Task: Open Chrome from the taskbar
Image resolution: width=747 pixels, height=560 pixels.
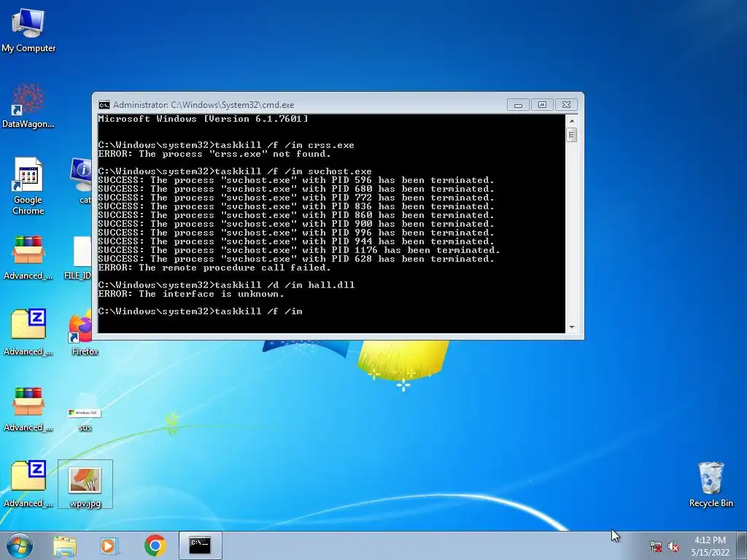Action: pos(155,545)
